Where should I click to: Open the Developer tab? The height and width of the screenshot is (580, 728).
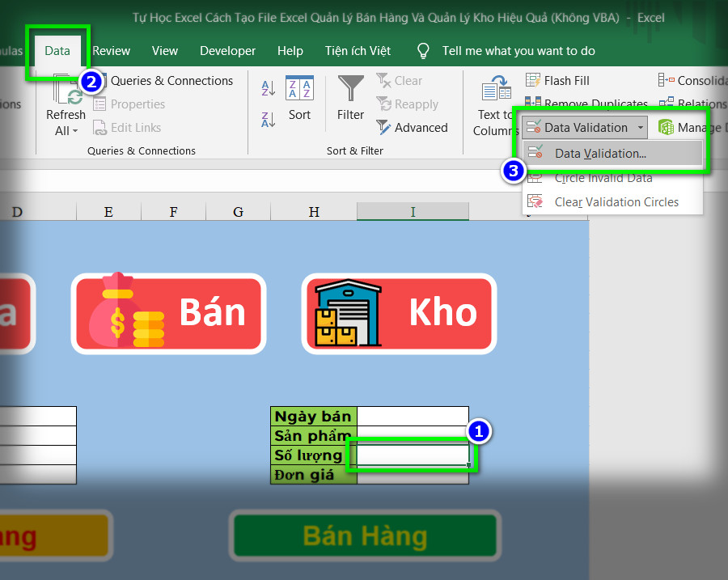[x=227, y=51]
